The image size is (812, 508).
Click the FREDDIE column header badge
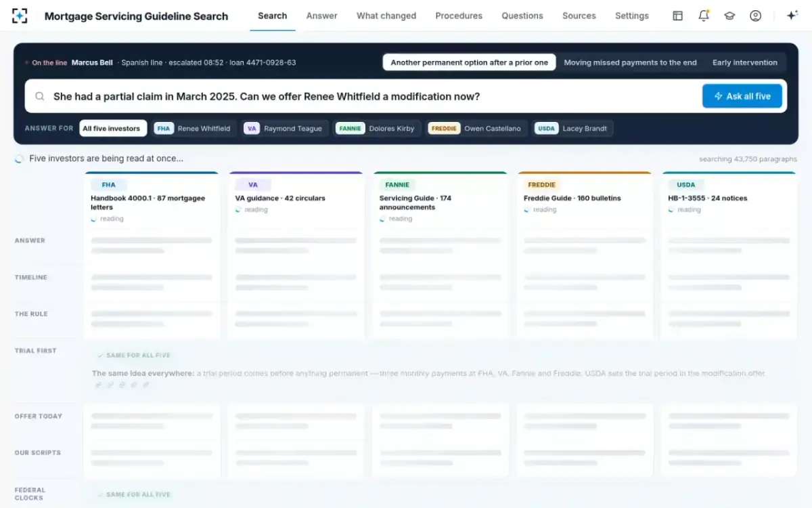coord(541,185)
